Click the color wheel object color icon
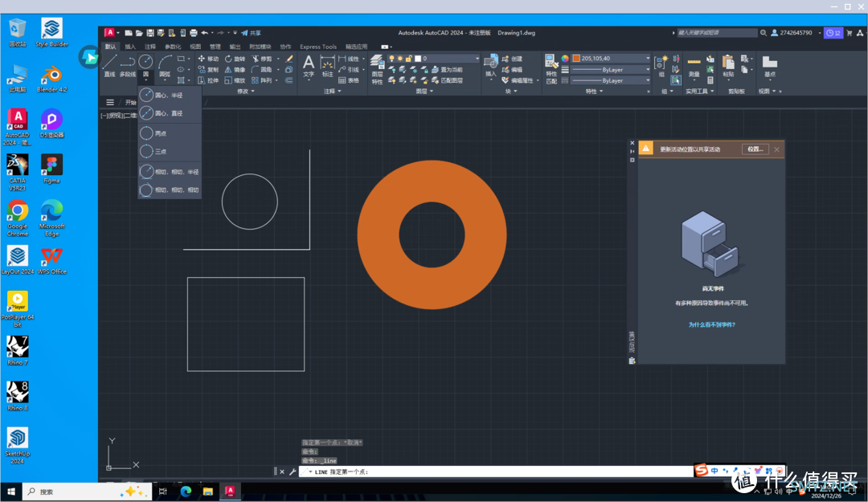Viewport: 868px width, 502px height. point(565,59)
